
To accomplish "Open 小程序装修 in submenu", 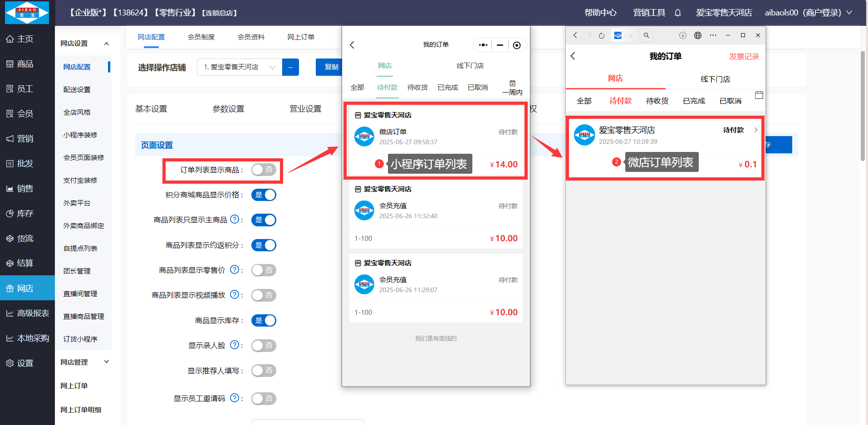I will click(x=80, y=135).
